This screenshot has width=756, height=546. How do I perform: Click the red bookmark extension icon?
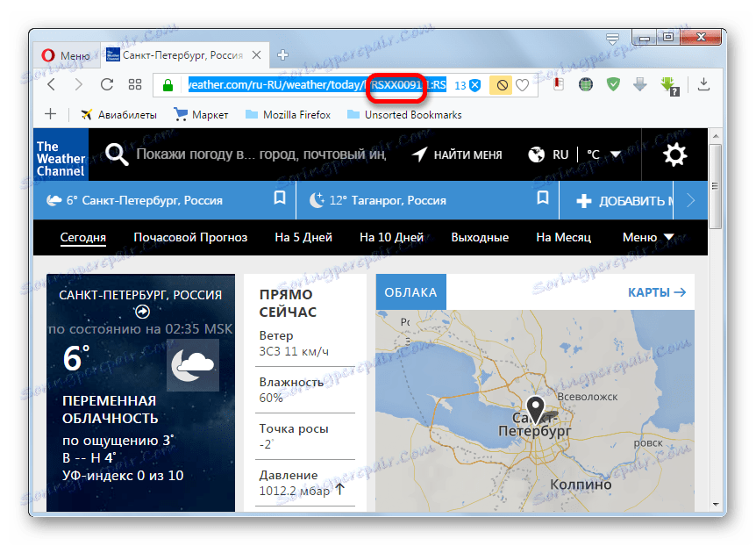559,84
